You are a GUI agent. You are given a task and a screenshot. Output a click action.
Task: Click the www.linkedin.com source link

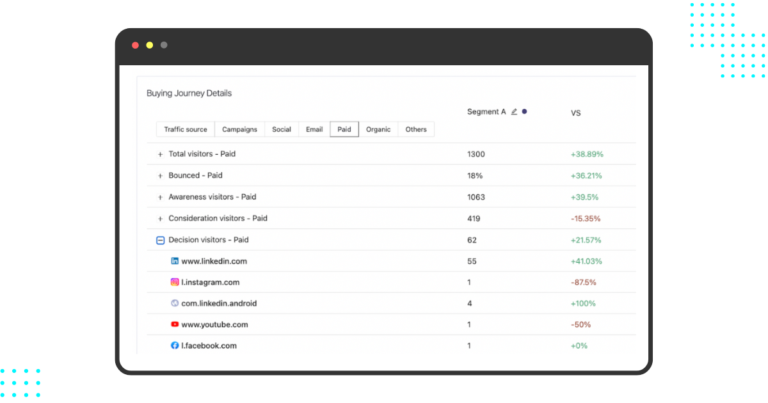[214, 261]
